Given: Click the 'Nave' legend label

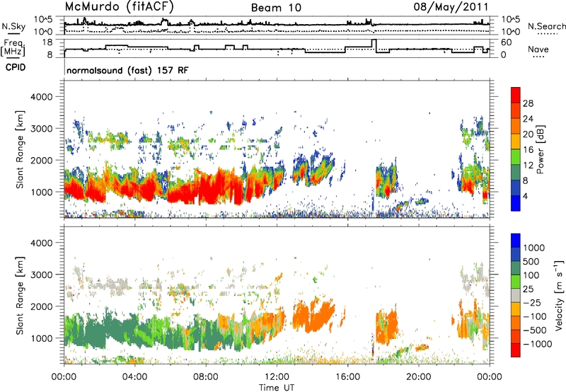Looking at the screenshot, I should point(538,49).
